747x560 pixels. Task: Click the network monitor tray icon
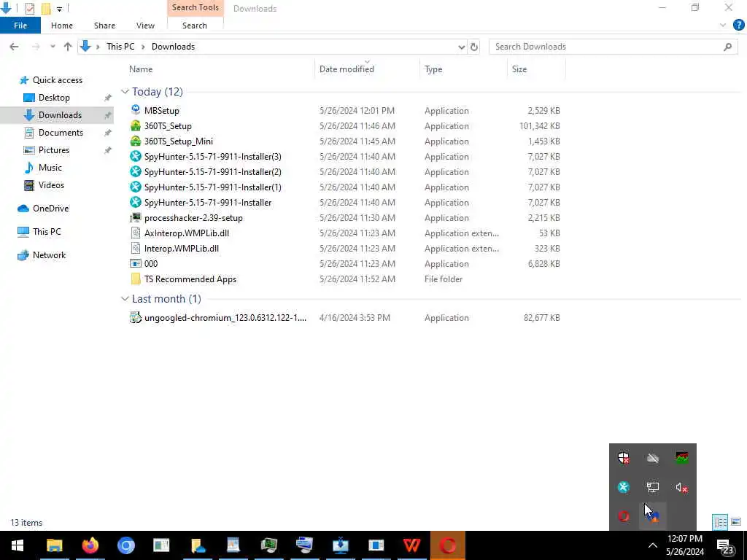click(x=653, y=487)
